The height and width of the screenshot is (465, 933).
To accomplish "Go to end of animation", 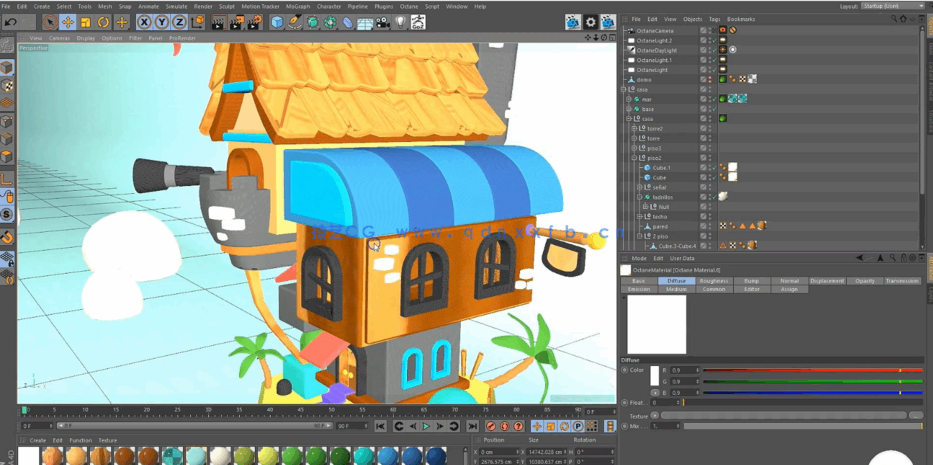I will (472, 426).
